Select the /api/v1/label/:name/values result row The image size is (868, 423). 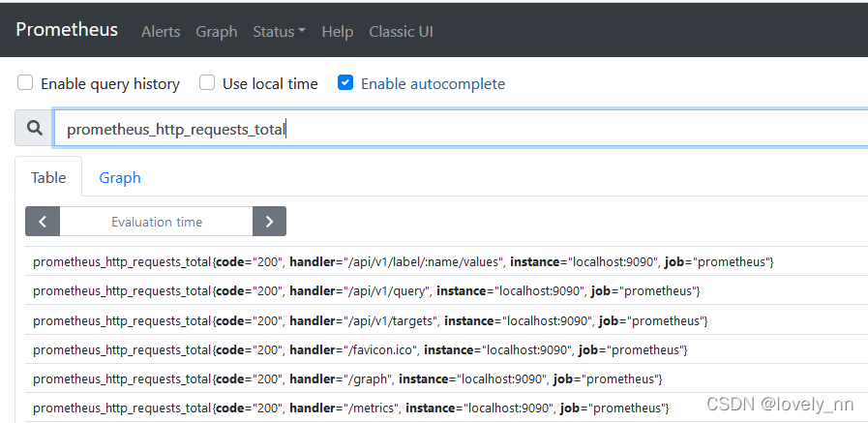(446, 262)
